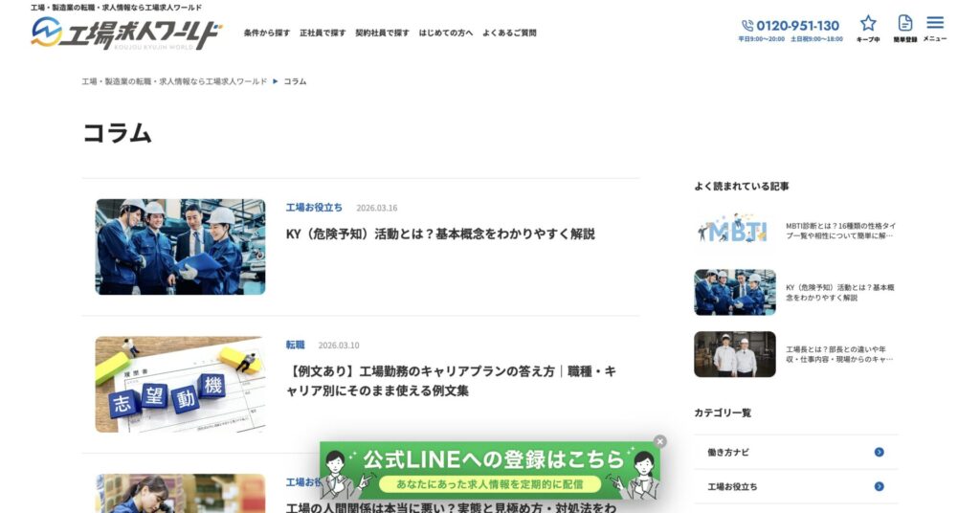Viewport: 980px width, 513px height.
Task: Open the 公式LINEへの登録はこちら banner
Action: 489,471
